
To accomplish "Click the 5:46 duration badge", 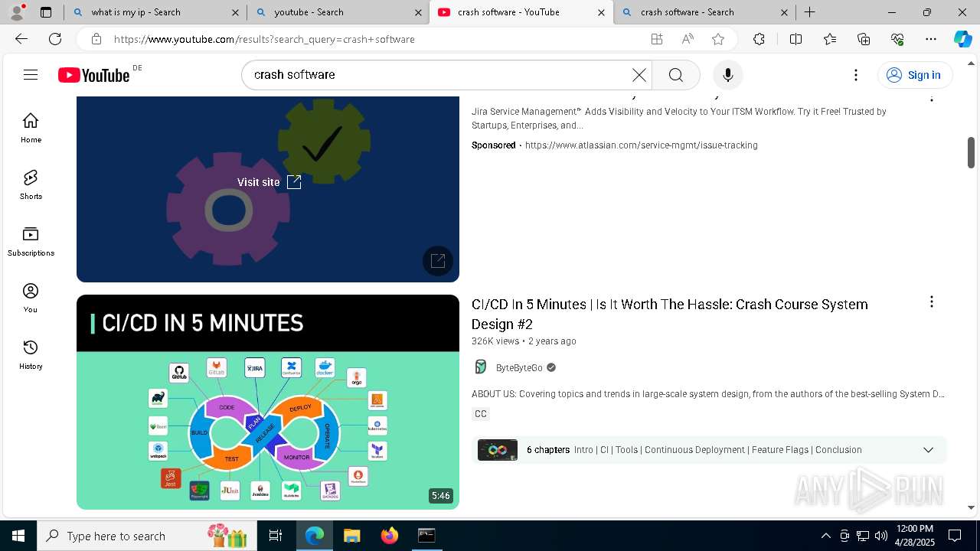I will coord(441,496).
